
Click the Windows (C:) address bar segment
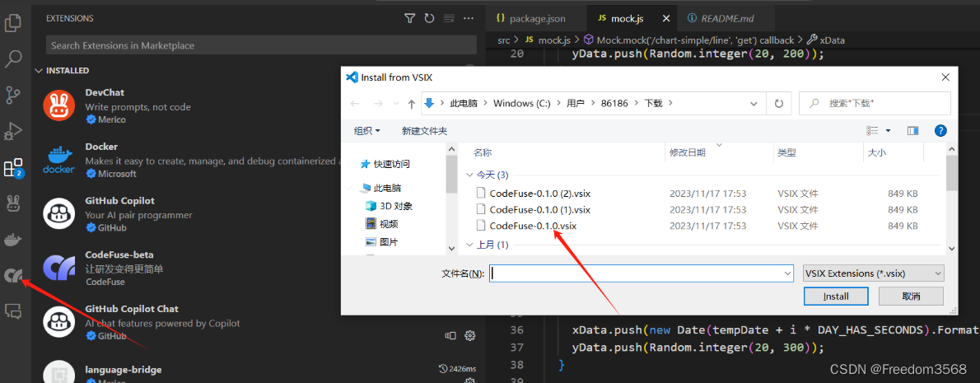tap(522, 103)
